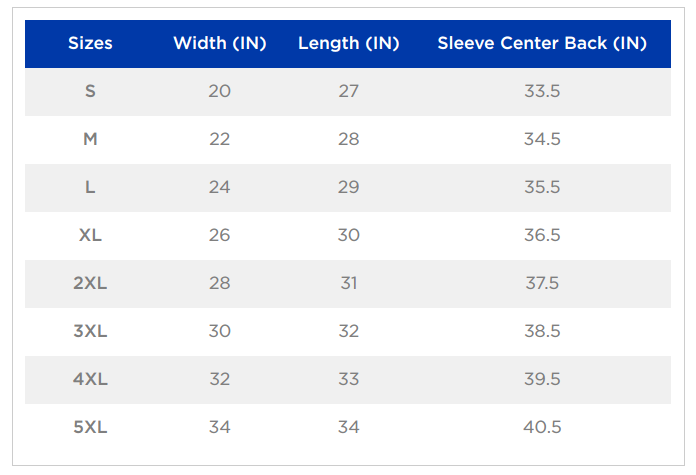
Task: Click the sleeve value 40.5 for 5XL
Action: point(542,427)
